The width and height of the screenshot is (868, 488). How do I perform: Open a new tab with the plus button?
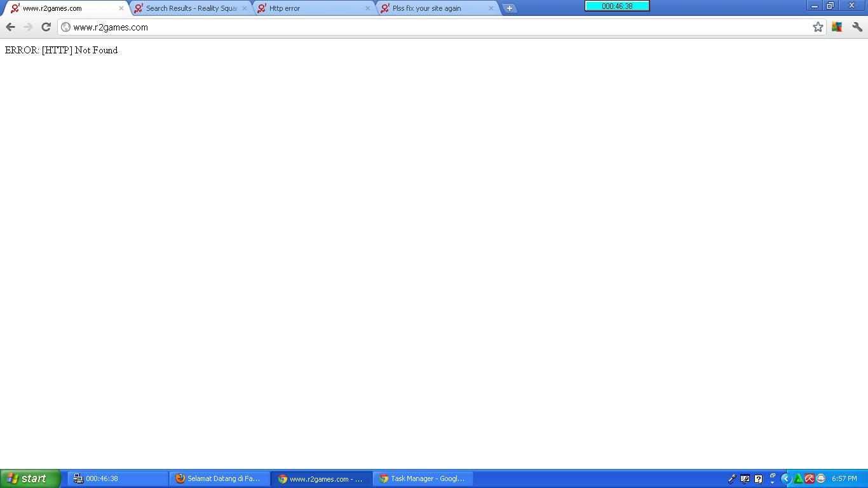[509, 8]
